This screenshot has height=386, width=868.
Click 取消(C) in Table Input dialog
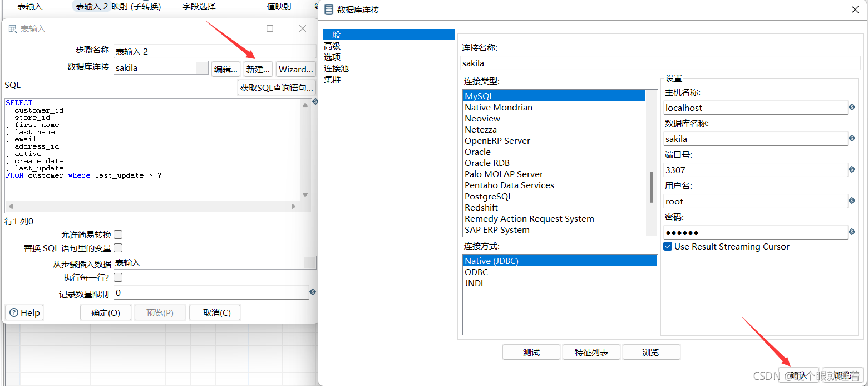pyautogui.click(x=215, y=312)
